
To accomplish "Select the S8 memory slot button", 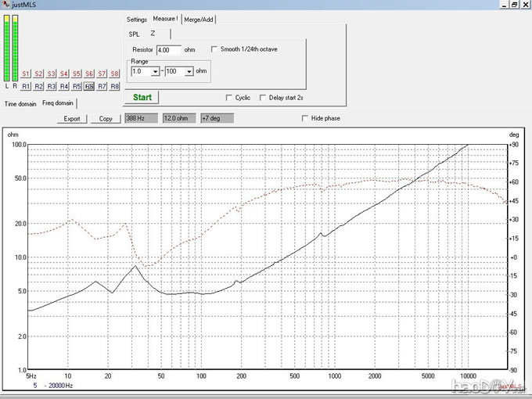I will 115,74.
